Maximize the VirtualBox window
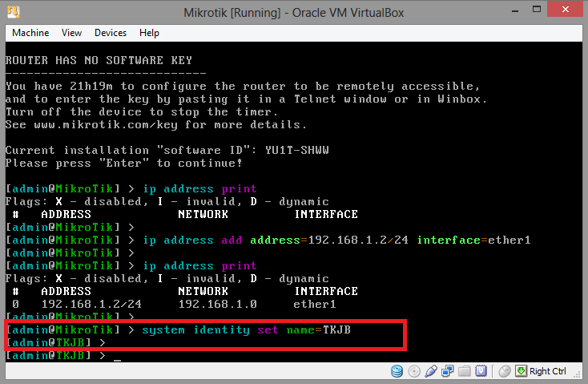Screen dimensions: 588x384 click(537, 10)
